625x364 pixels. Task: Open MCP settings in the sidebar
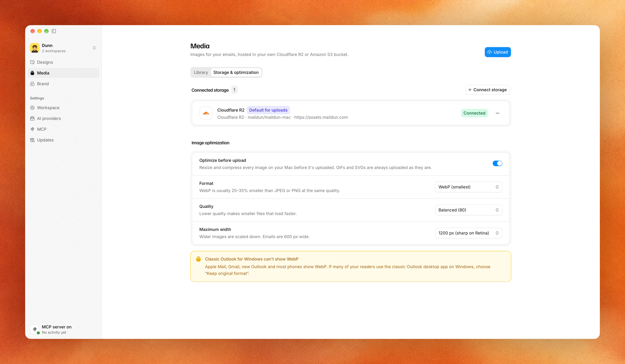(x=63, y=129)
